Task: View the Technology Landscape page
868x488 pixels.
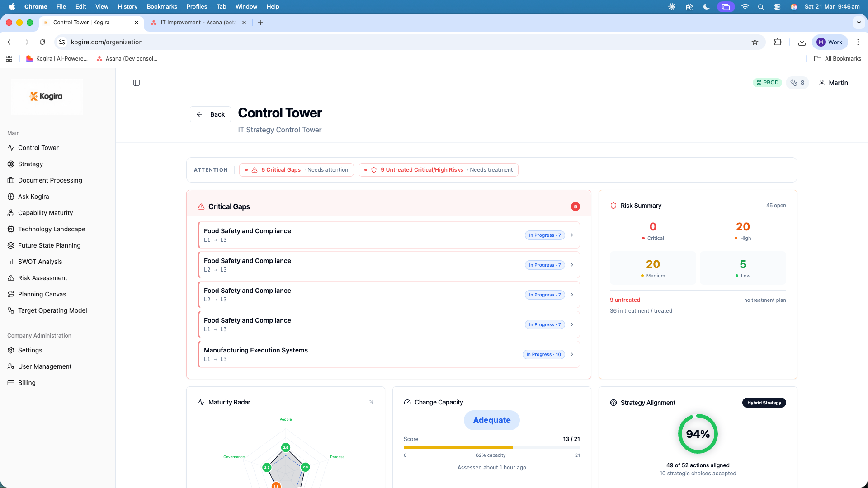Action: [51, 229]
